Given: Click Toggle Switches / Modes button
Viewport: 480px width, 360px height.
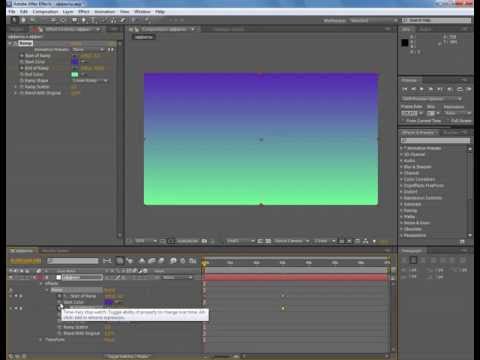Looking at the screenshot, I should point(129,356).
